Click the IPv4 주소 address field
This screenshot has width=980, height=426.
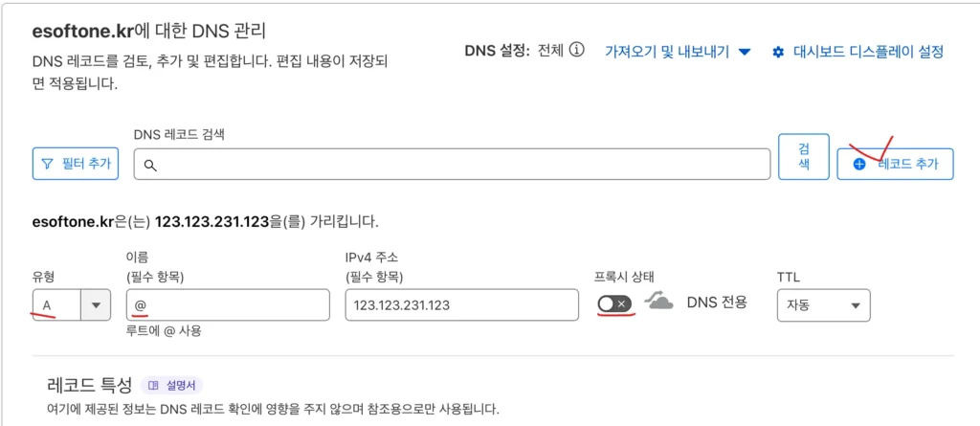(461, 305)
